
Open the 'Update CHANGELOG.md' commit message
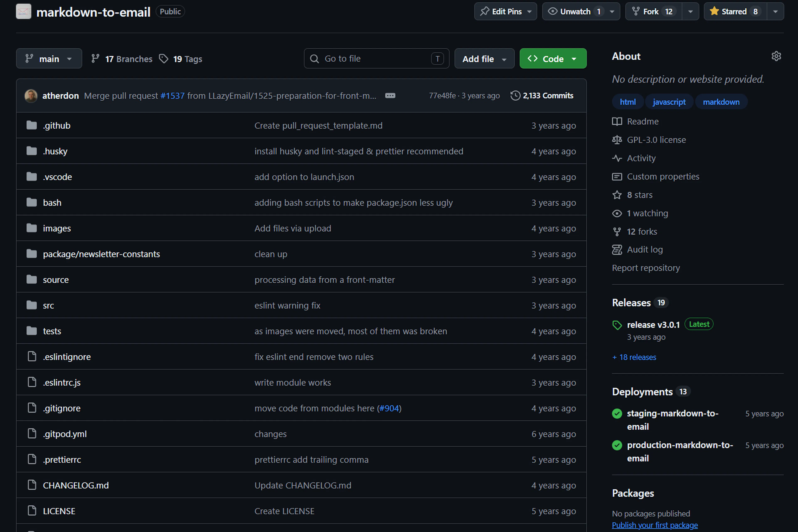point(303,485)
